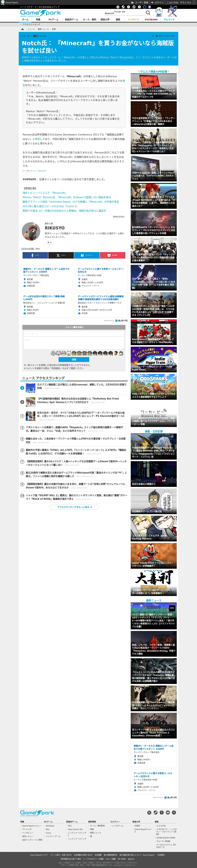
Task: Select the last helmeted avatar in comment form
Action: click(x=121, y=353)
